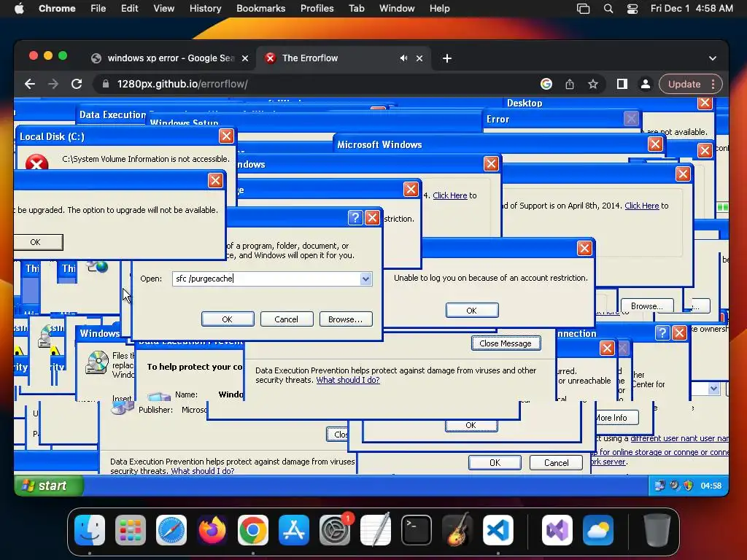
Task: Follow Click Here link after April 8th, 2014
Action: coord(642,206)
